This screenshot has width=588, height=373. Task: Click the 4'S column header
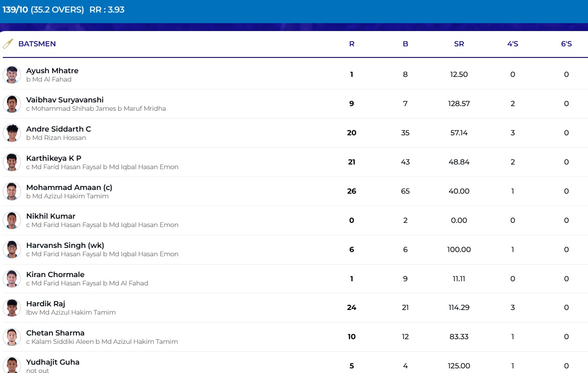point(512,44)
